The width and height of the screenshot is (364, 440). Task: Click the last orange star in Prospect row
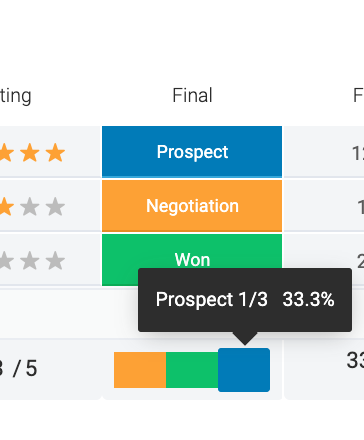(55, 152)
